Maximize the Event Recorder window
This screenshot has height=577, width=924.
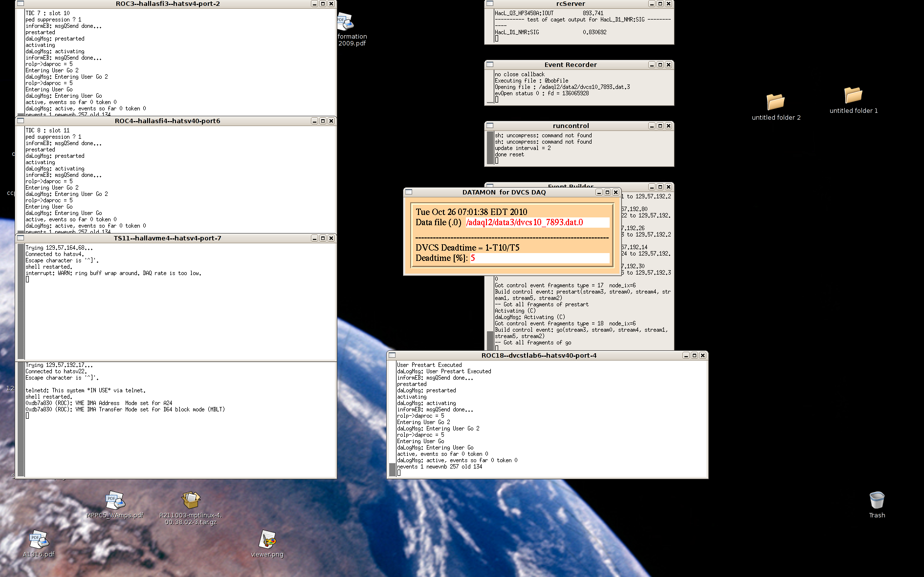click(660, 64)
